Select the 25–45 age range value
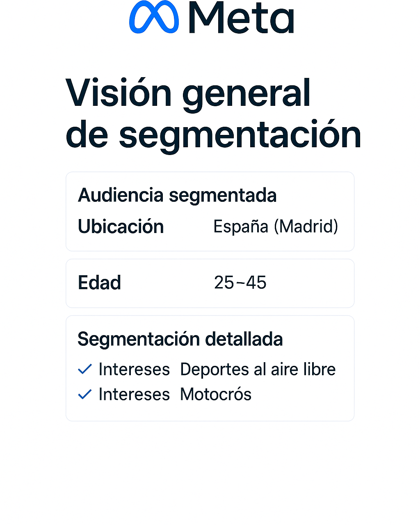Screen dimensions: 420x525 [x=240, y=283]
